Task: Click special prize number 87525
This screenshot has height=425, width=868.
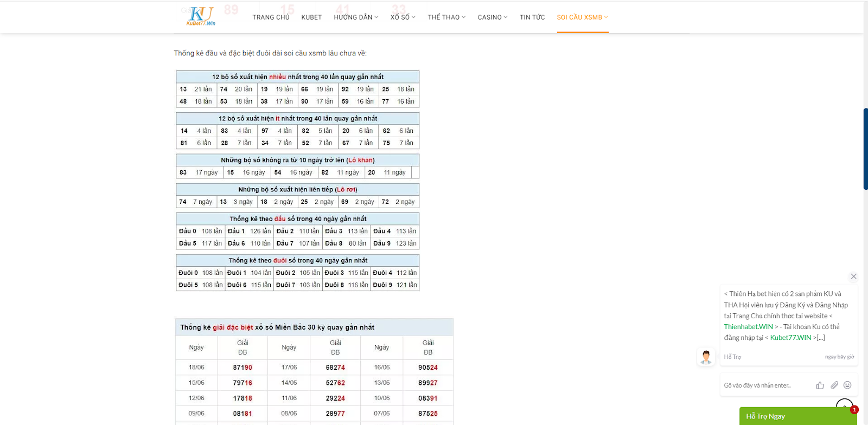Action: coord(428,414)
